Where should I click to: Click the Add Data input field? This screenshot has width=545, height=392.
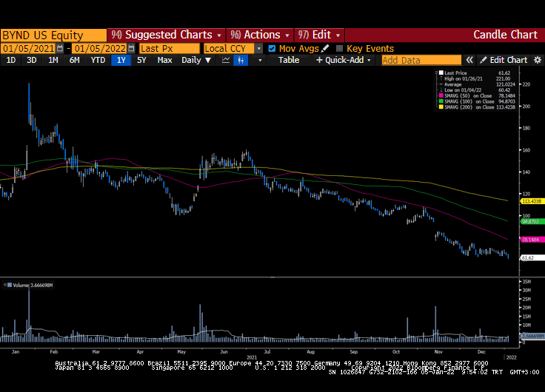[x=421, y=60]
